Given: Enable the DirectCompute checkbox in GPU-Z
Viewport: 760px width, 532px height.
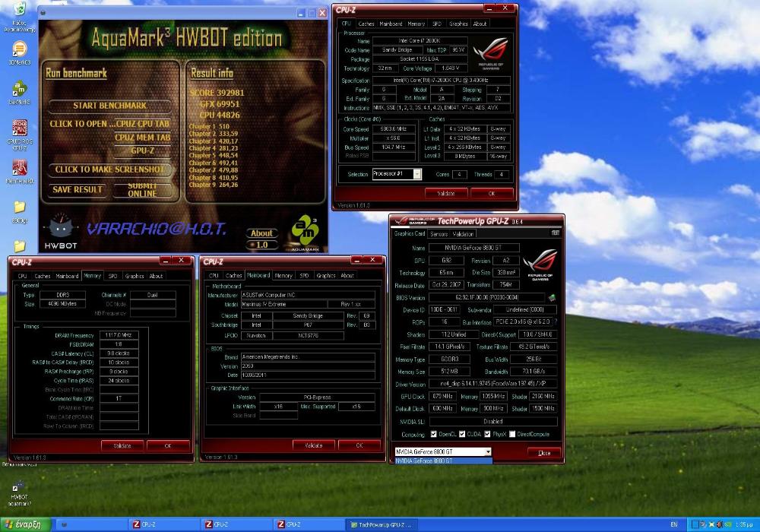Looking at the screenshot, I should (511, 434).
